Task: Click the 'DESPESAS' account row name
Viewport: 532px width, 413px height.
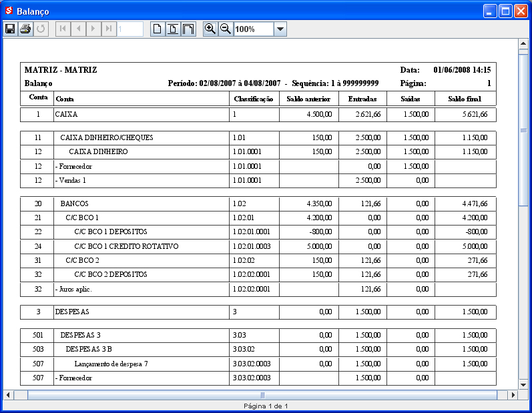Action: [72, 312]
